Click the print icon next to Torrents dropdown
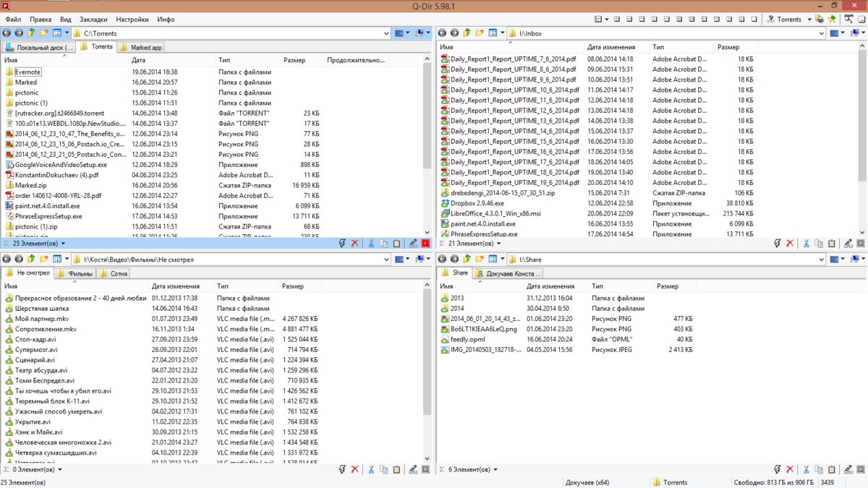868x488 pixels. tap(819, 19)
